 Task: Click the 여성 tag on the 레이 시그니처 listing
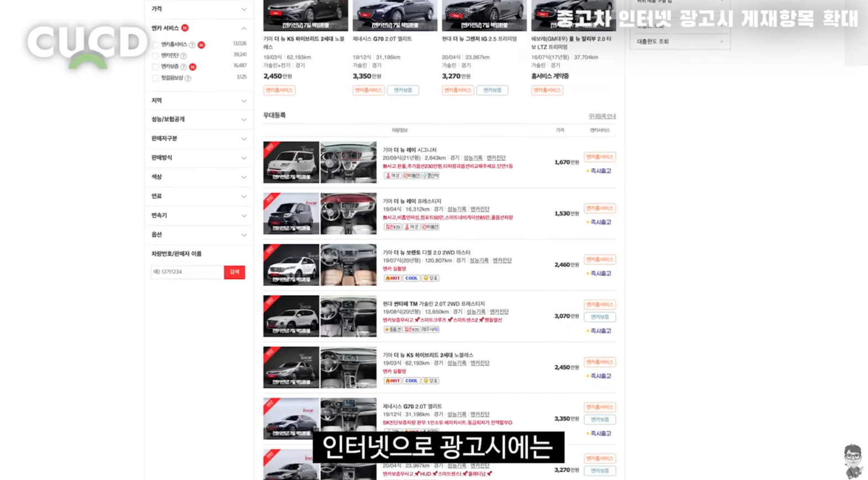[x=393, y=176]
